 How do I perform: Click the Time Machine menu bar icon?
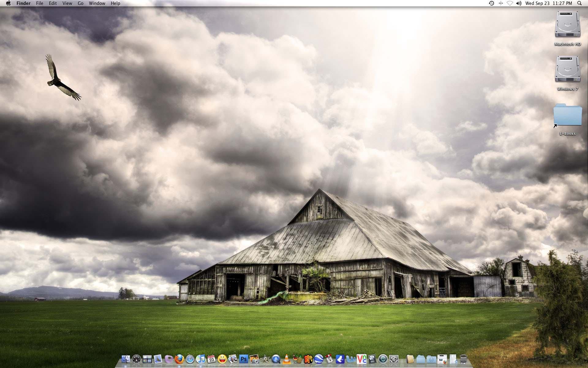pyautogui.click(x=491, y=3)
